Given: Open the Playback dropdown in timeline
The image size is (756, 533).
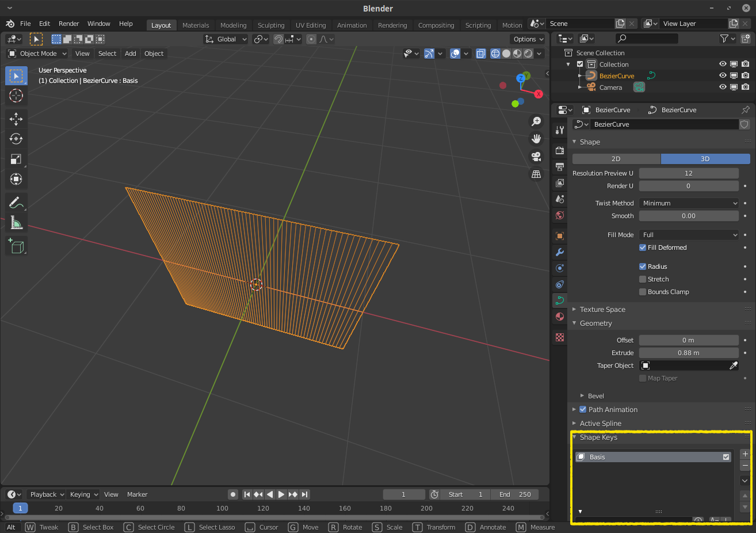Looking at the screenshot, I should (47, 494).
